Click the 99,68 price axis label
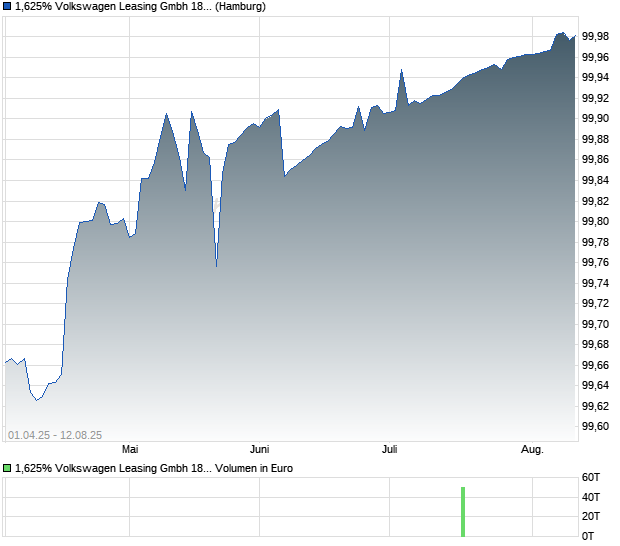This screenshot has height=546, width=620. (595, 344)
